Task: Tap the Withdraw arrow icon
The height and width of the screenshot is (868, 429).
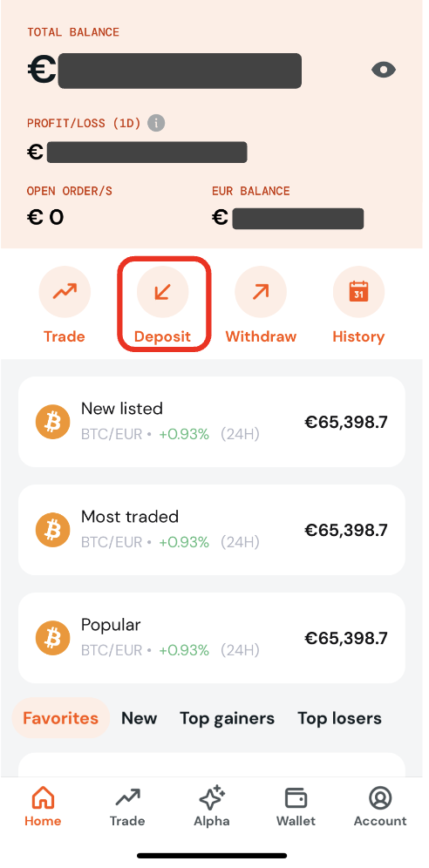Action: pos(261,292)
